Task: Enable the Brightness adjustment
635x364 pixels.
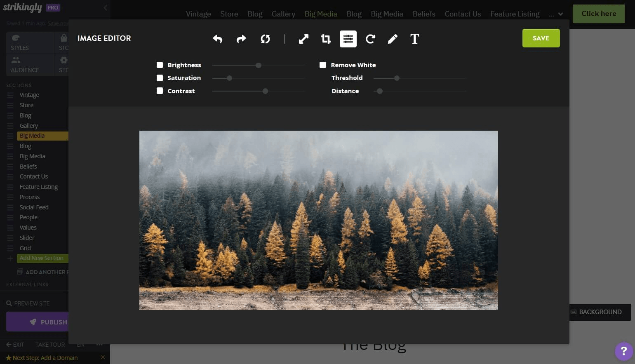Action: pos(160,65)
